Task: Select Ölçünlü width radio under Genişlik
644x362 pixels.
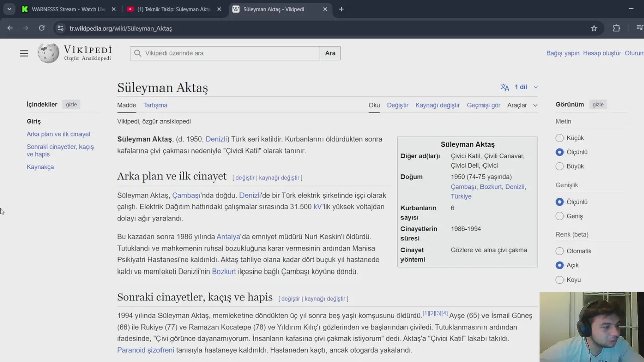Action: coord(559,202)
